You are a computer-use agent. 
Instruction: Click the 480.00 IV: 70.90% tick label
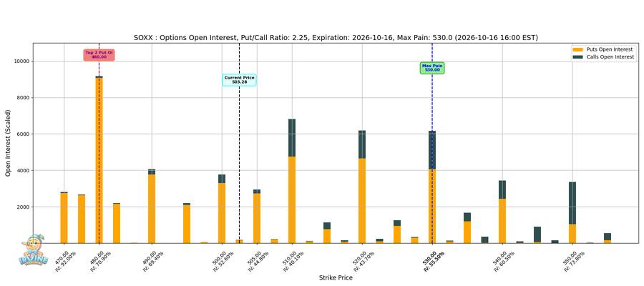click(x=99, y=260)
